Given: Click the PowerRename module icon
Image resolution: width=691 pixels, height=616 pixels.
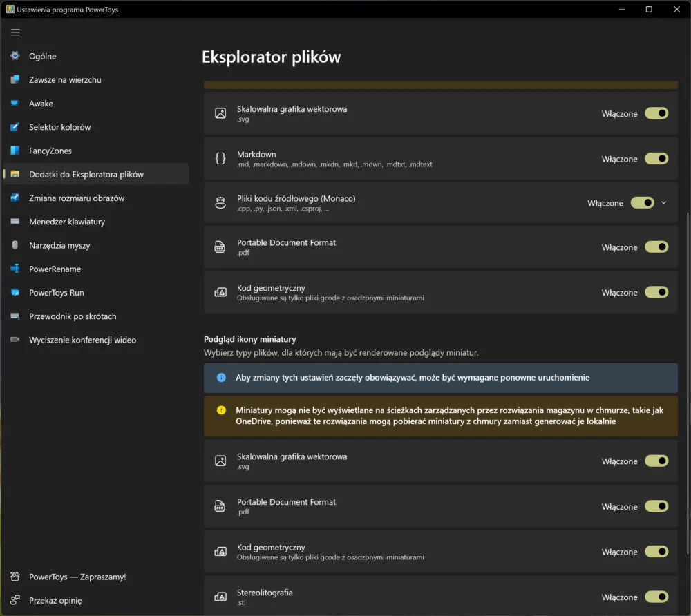Looking at the screenshot, I should click(x=15, y=269).
